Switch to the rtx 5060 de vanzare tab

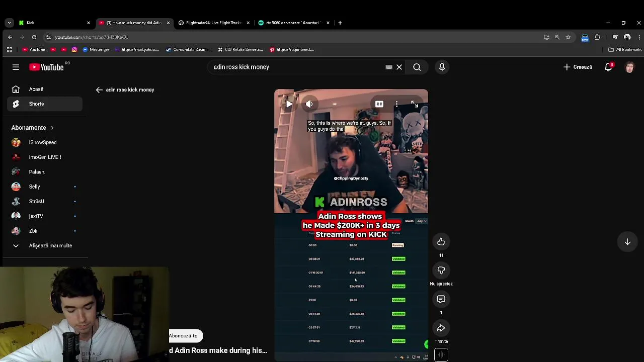point(294,23)
